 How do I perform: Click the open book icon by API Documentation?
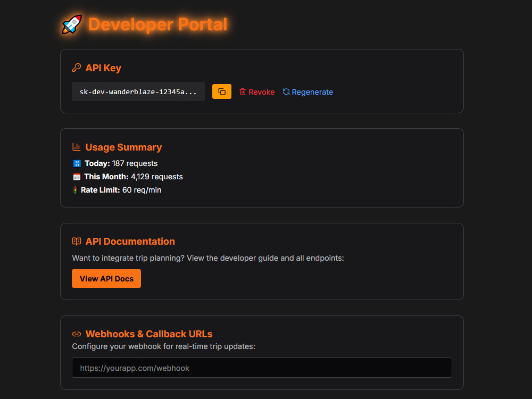(77, 241)
